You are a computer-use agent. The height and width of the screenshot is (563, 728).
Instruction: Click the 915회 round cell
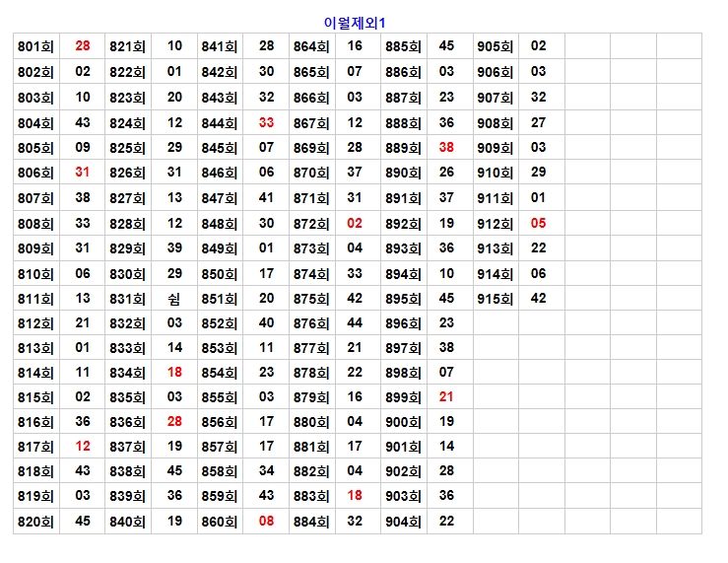496,299
